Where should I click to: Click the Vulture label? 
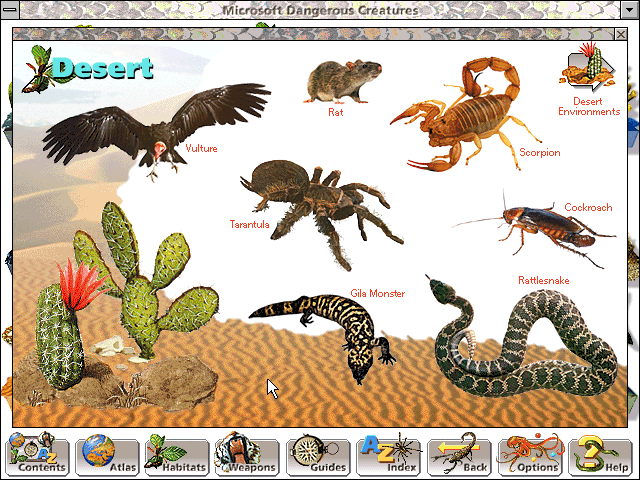[201, 148]
